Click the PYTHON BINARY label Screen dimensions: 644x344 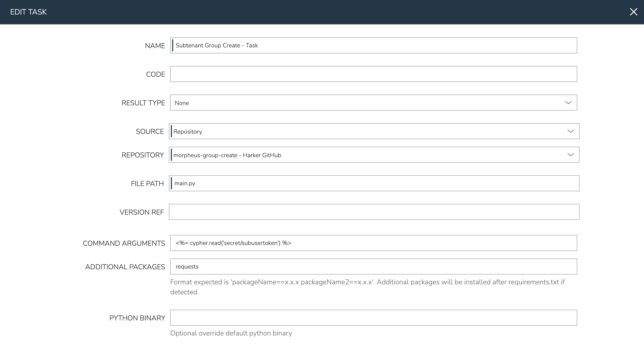(x=137, y=318)
